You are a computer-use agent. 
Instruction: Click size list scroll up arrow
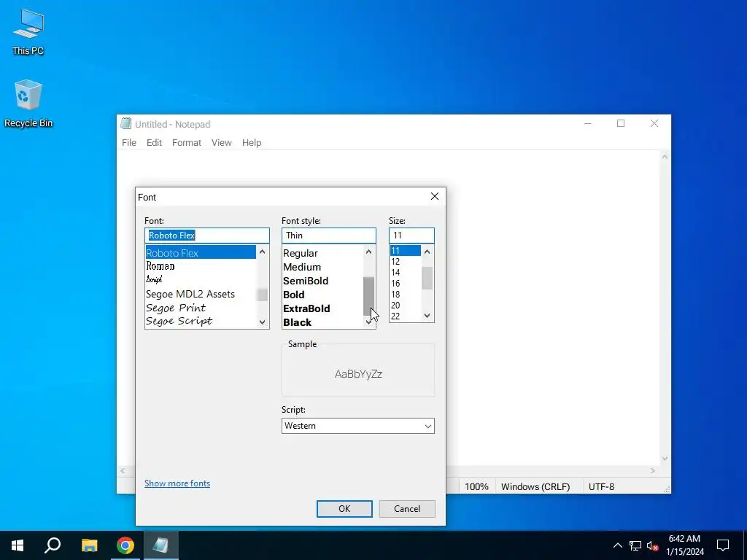tap(427, 252)
